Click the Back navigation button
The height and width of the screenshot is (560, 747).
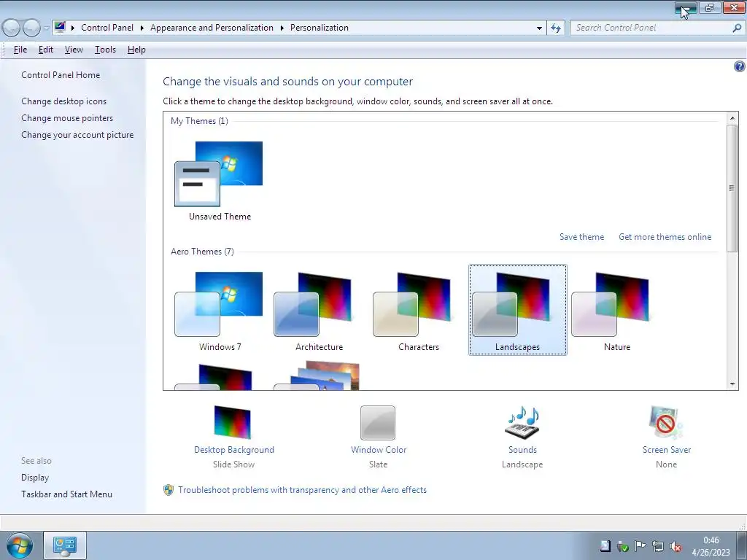coord(12,28)
